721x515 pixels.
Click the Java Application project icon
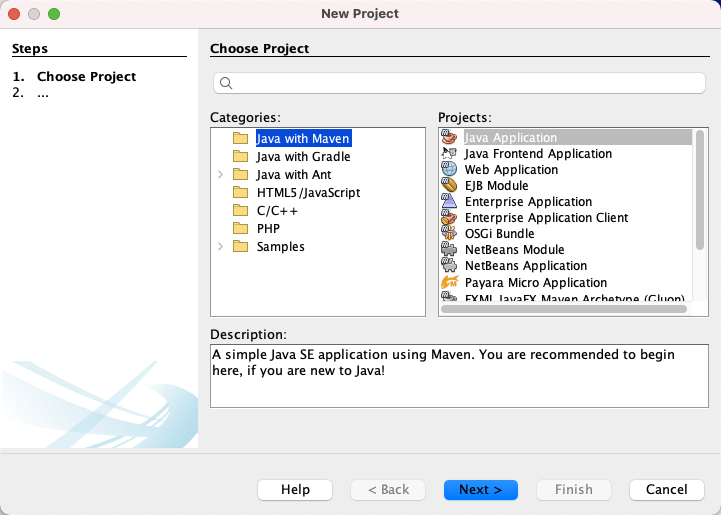(x=449, y=137)
